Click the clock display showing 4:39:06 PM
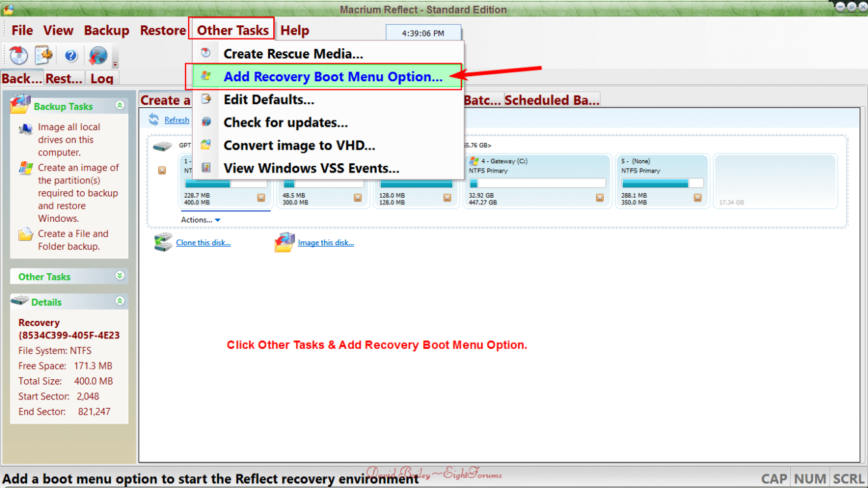 (x=424, y=33)
